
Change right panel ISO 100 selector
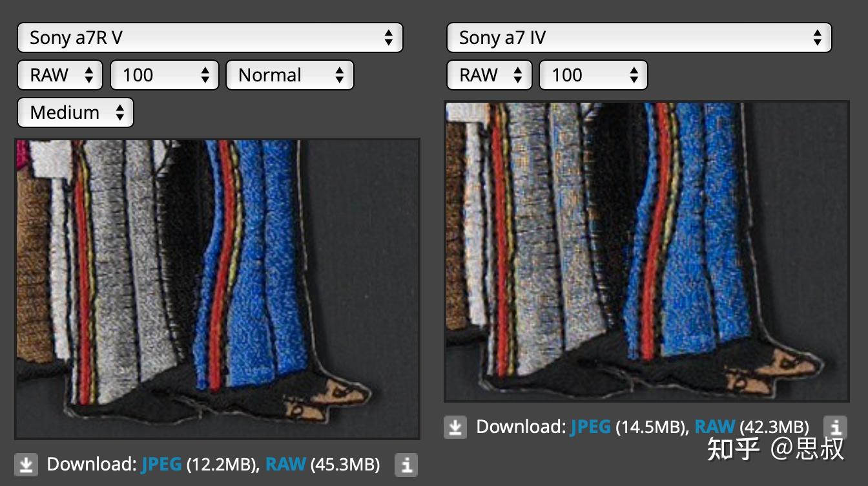point(593,75)
